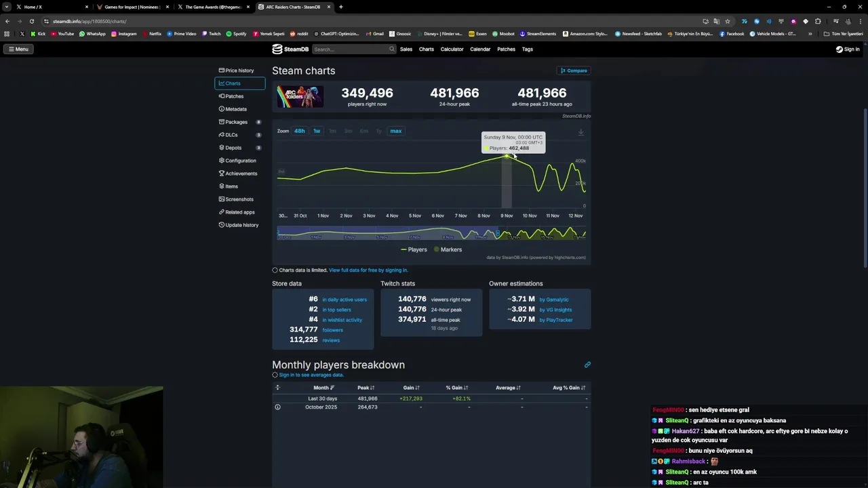Open the Depots sidebar page
The height and width of the screenshot is (488, 868).
click(x=230, y=148)
